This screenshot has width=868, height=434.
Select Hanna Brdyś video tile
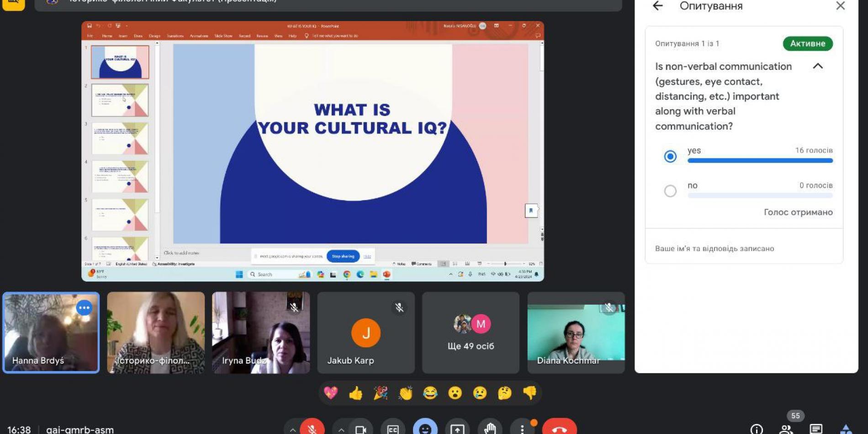tap(51, 333)
